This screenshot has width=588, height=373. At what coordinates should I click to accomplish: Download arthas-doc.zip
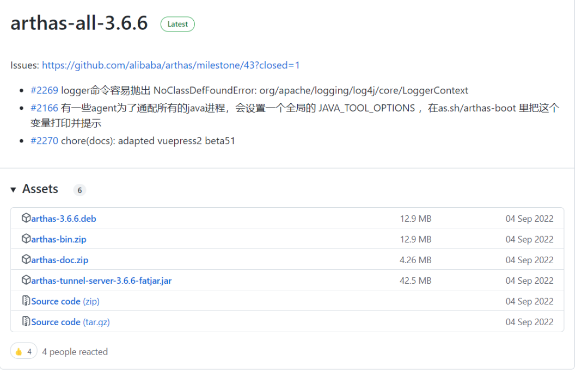click(x=60, y=260)
